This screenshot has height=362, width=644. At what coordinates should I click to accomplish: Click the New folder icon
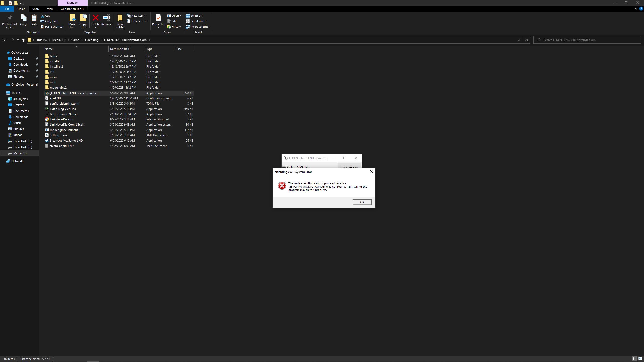click(120, 18)
